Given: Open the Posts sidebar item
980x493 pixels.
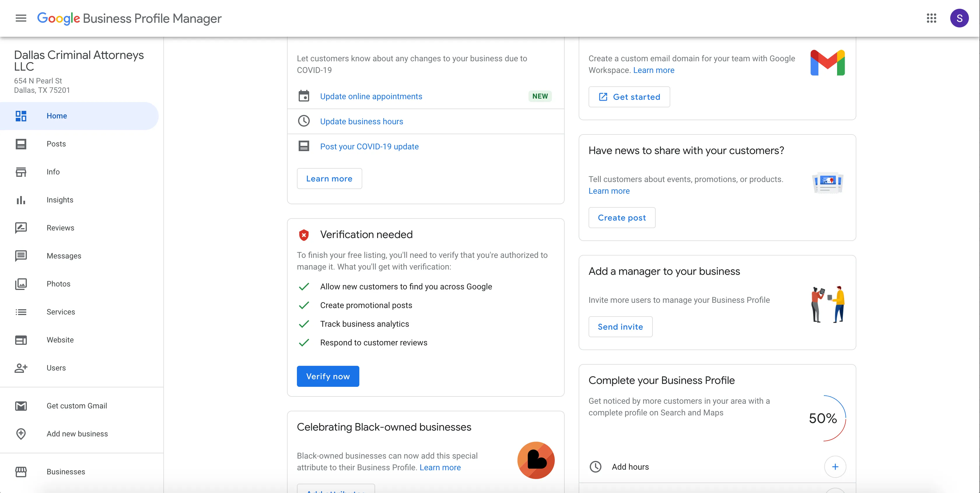Looking at the screenshot, I should pos(56,144).
